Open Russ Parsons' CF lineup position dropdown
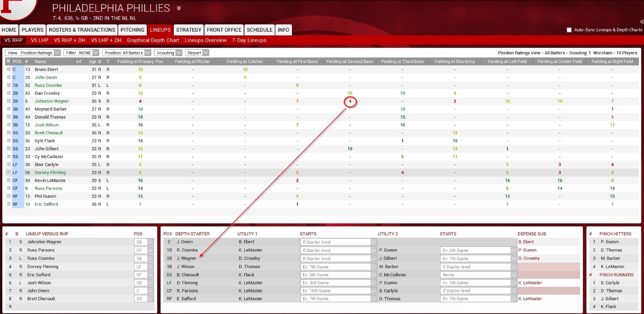 143,250
